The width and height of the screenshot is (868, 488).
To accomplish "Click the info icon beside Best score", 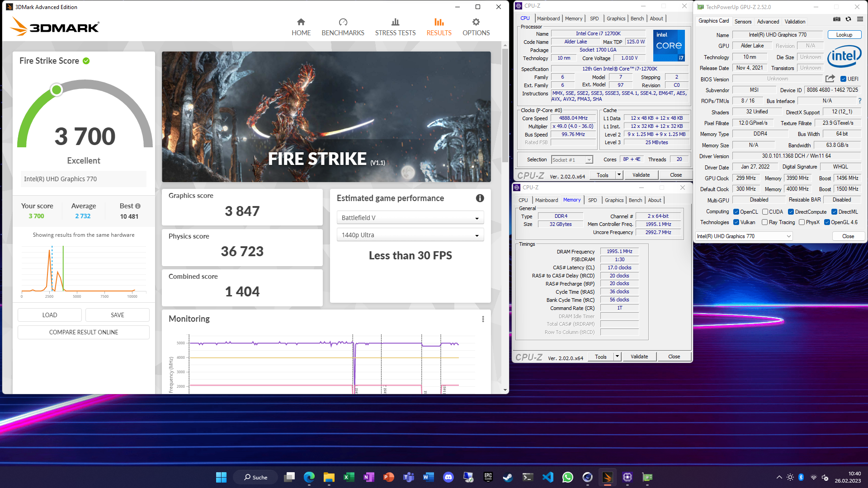I will [138, 206].
